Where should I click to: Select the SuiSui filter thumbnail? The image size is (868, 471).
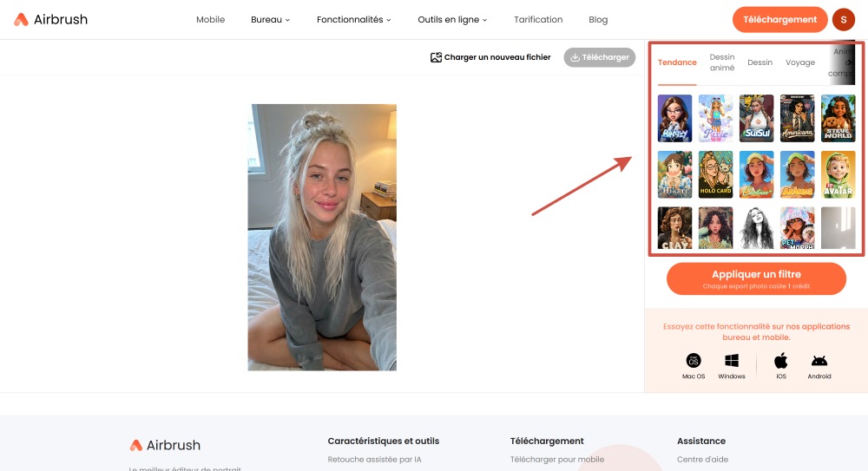point(756,119)
